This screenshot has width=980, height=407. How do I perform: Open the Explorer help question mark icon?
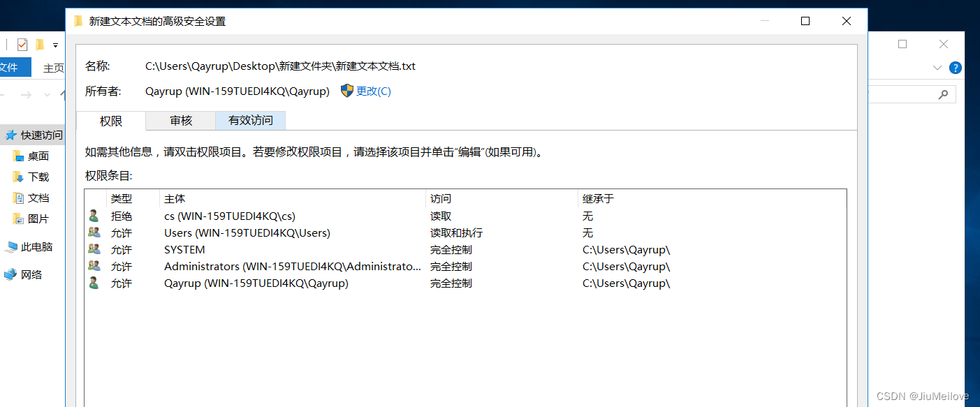(956, 68)
